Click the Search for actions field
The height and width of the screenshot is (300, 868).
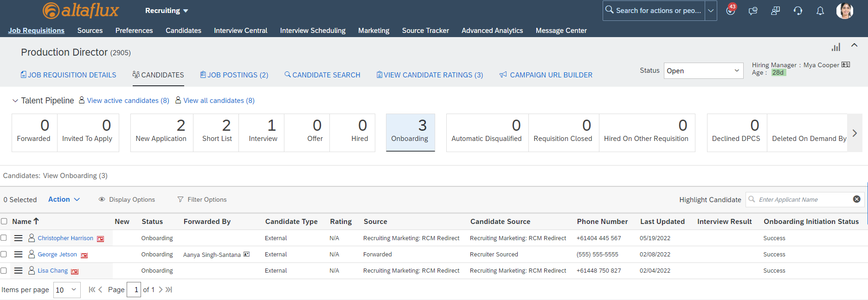pos(654,10)
